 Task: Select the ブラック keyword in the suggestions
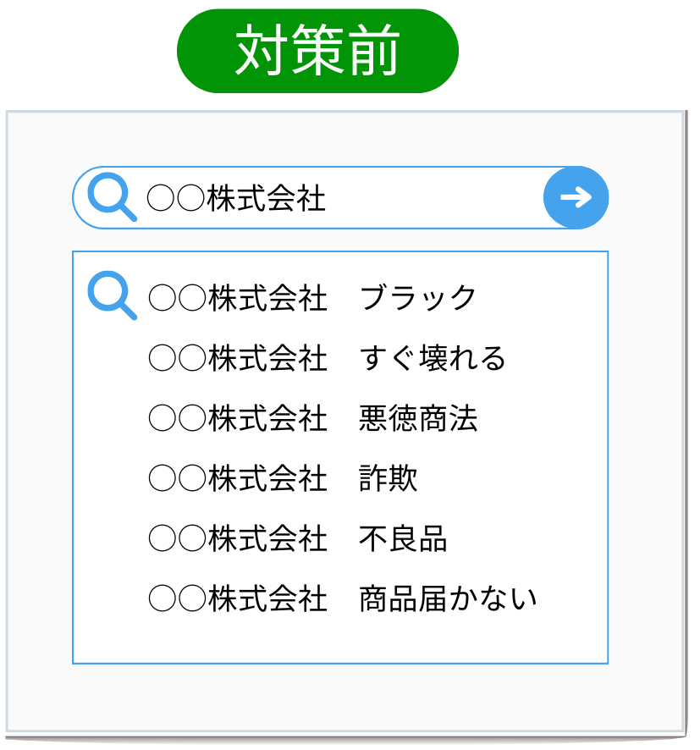click(x=418, y=298)
